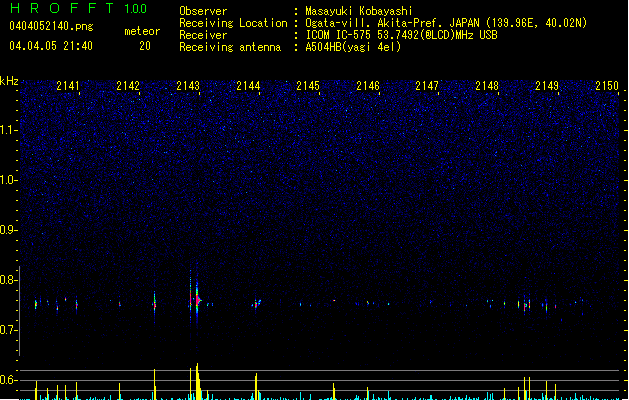The height and width of the screenshot is (400, 629).
Task: Click the 2149 time axis label
Action: 547,86
